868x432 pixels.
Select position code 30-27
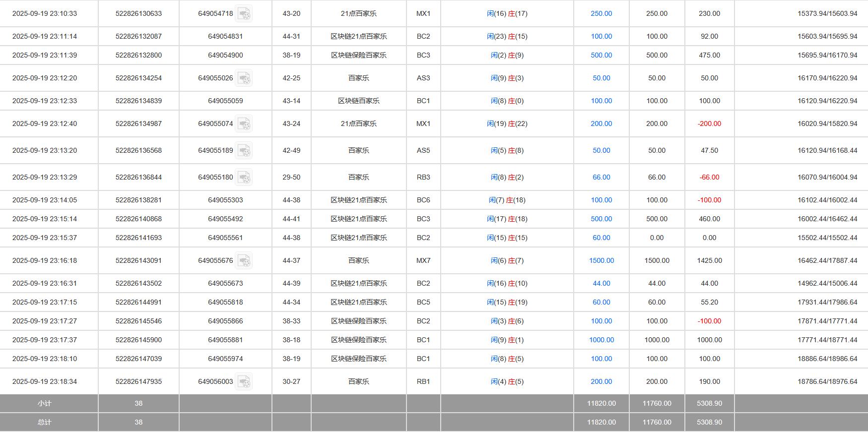tap(291, 381)
